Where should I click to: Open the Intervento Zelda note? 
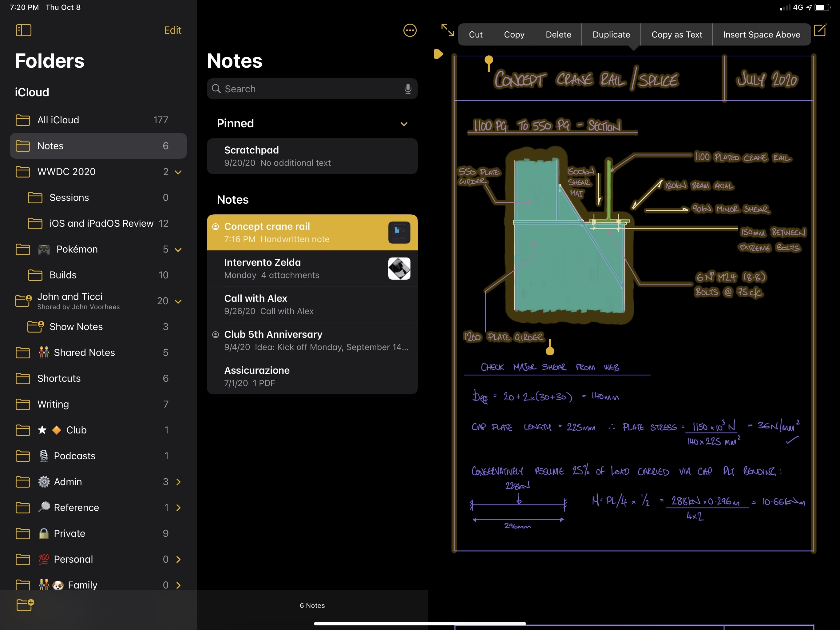312,268
